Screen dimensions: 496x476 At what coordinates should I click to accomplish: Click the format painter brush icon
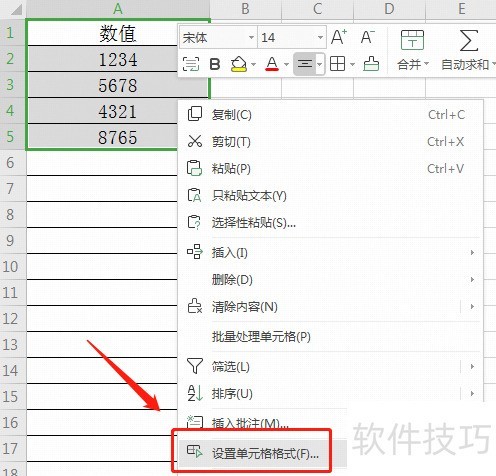371,64
